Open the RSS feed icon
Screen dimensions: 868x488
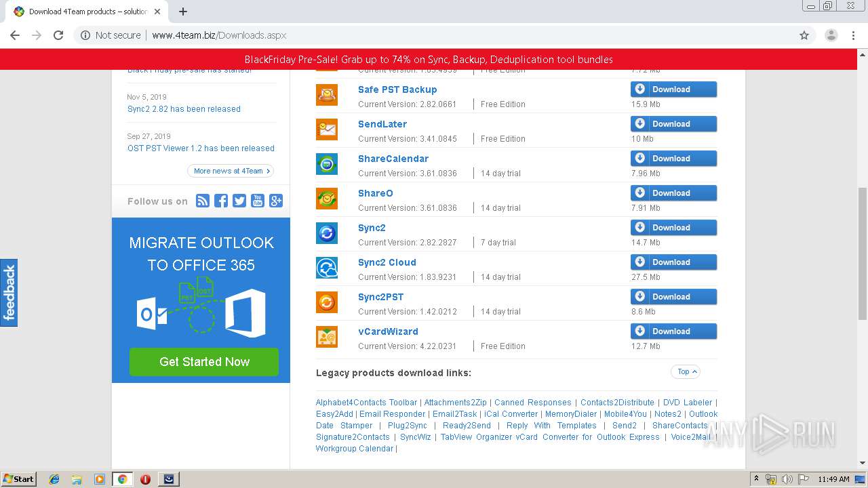[x=203, y=201]
